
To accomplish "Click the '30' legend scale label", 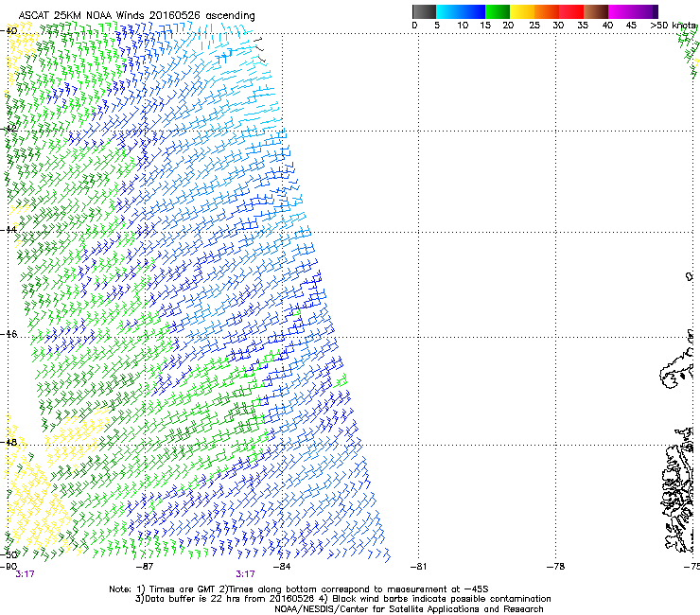I will click(558, 26).
